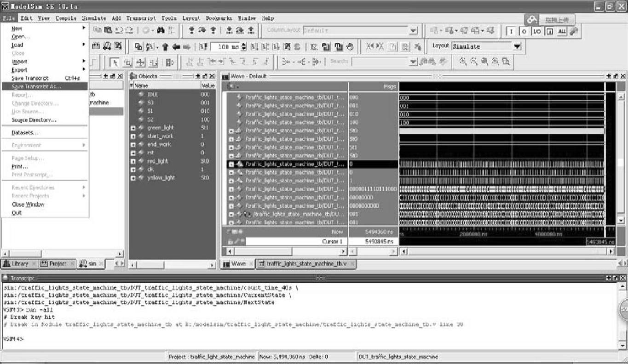The image size is (628, 364).
Task: Click the run length 100 ns field
Action: (225, 47)
